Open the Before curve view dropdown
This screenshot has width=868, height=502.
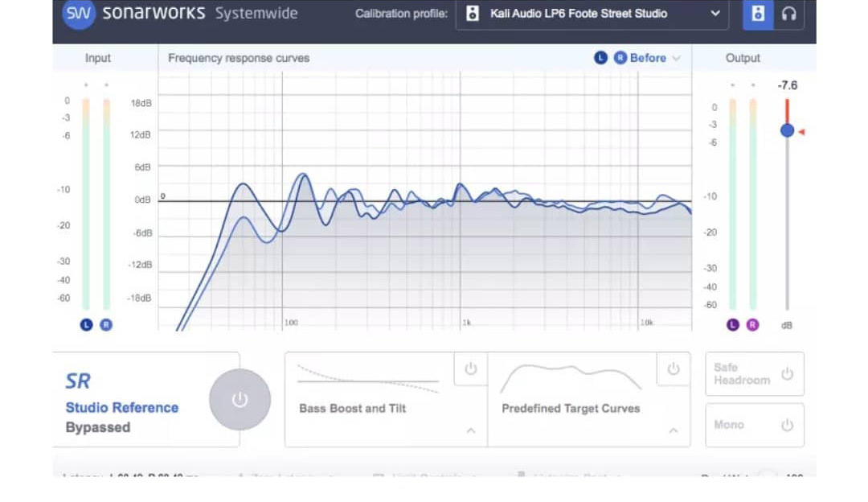tap(655, 58)
